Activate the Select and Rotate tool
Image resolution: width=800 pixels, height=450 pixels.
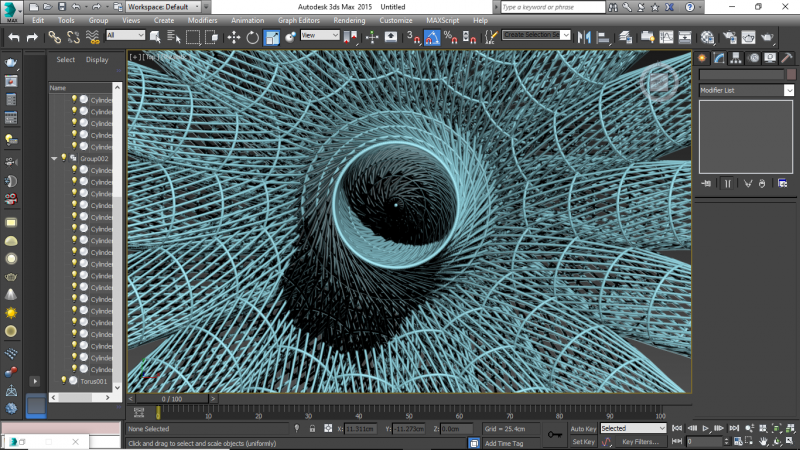tap(253, 37)
